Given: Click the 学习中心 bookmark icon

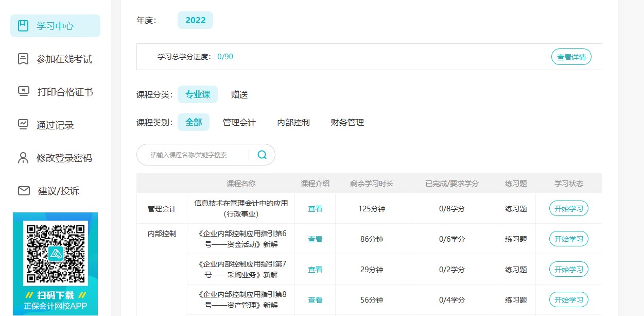Looking at the screenshot, I should point(23,26).
